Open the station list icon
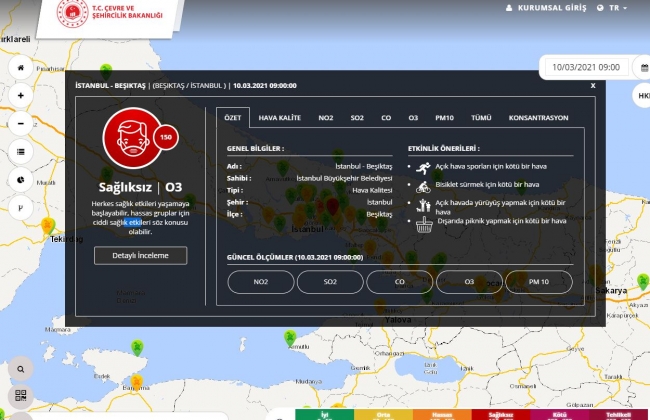 21,151
